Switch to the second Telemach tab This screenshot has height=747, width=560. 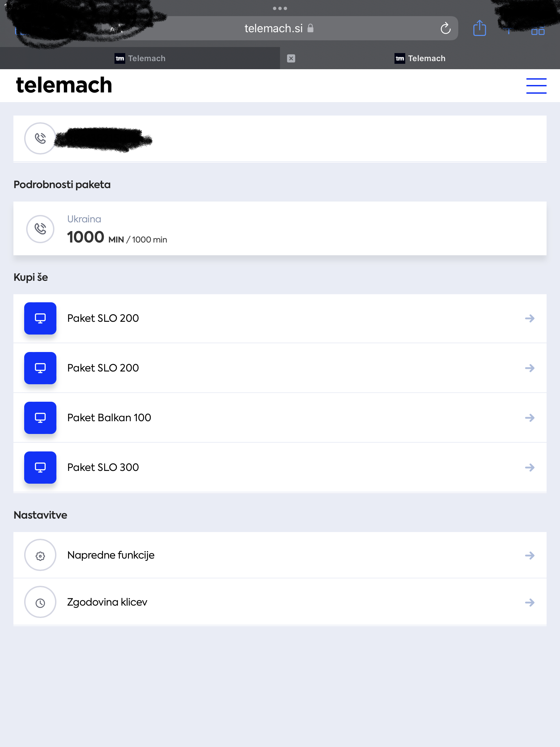(x=420, y=58)
